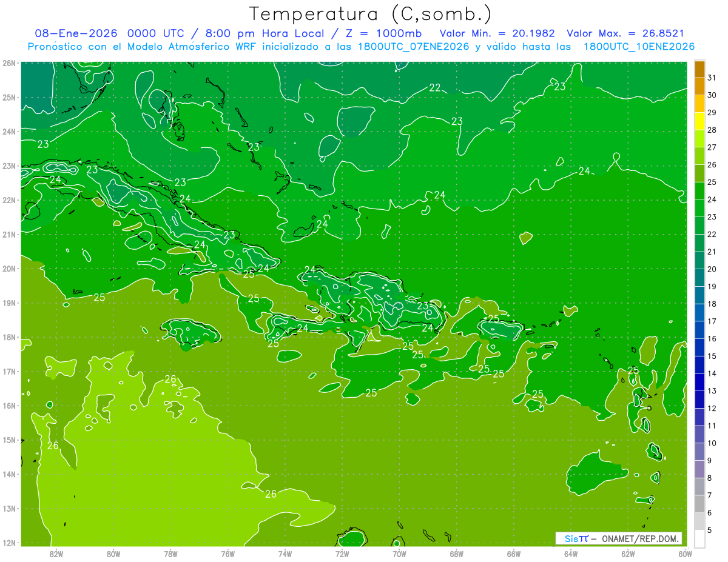Pick the gray legend swatch between 6 and 7

tap(699, 503)
